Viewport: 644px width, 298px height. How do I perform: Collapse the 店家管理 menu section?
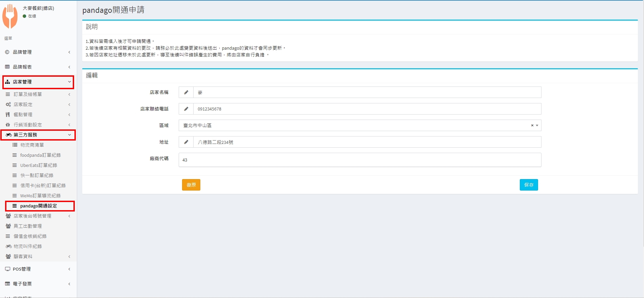pos(38,82)
